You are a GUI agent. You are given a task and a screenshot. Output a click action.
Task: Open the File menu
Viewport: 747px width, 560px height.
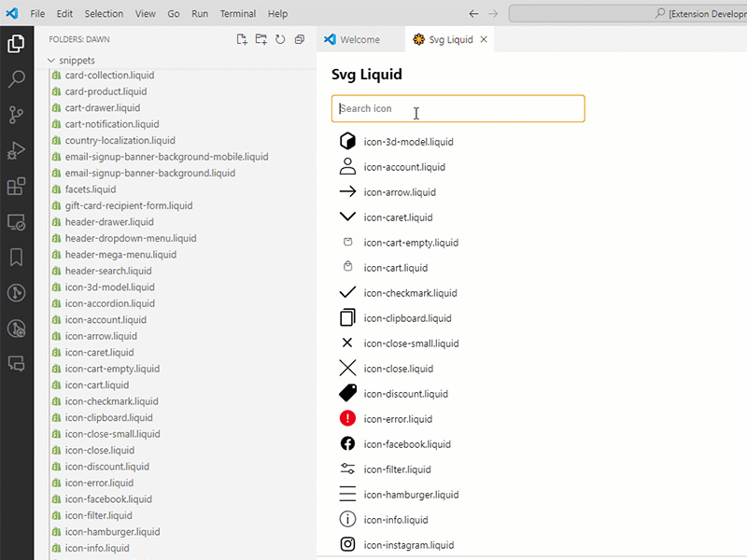pos(37,14)
